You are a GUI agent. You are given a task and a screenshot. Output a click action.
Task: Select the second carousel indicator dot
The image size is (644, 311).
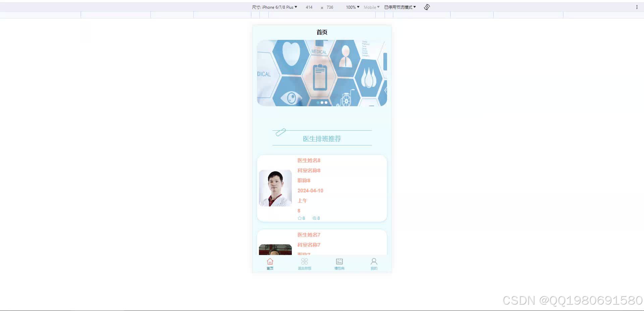click(322, 103)
